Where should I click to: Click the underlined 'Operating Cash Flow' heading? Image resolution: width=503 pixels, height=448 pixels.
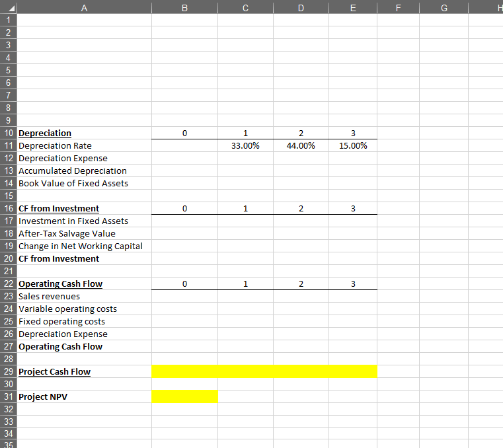tap(84, 284)
